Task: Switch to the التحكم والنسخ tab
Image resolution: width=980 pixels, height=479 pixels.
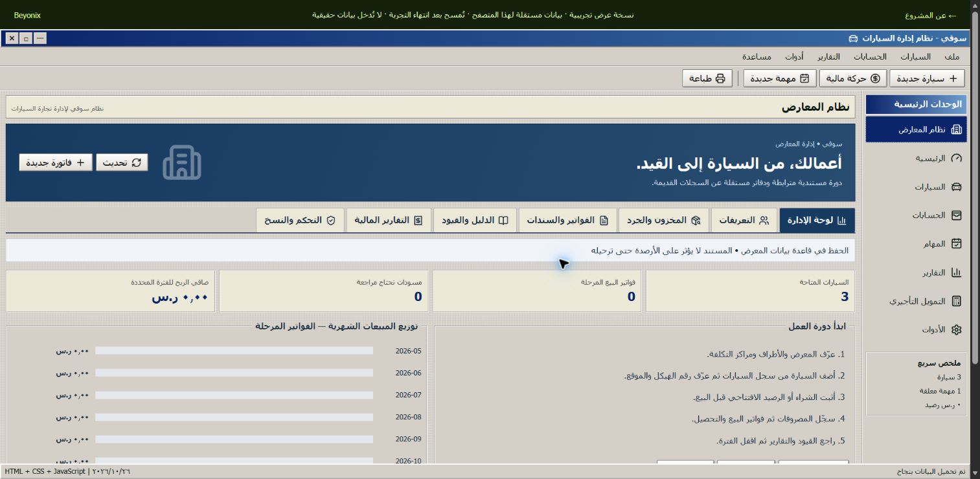Action: click(x=300, y=220)
